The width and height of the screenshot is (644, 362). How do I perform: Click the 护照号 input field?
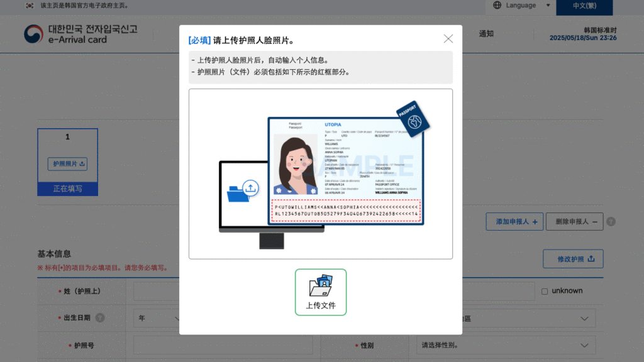tap(223, 345)
